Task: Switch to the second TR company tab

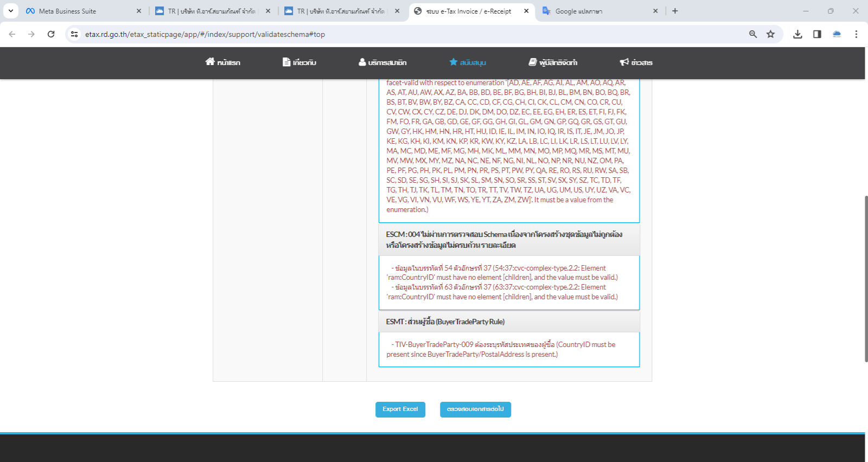Action: tap(341, 11)
